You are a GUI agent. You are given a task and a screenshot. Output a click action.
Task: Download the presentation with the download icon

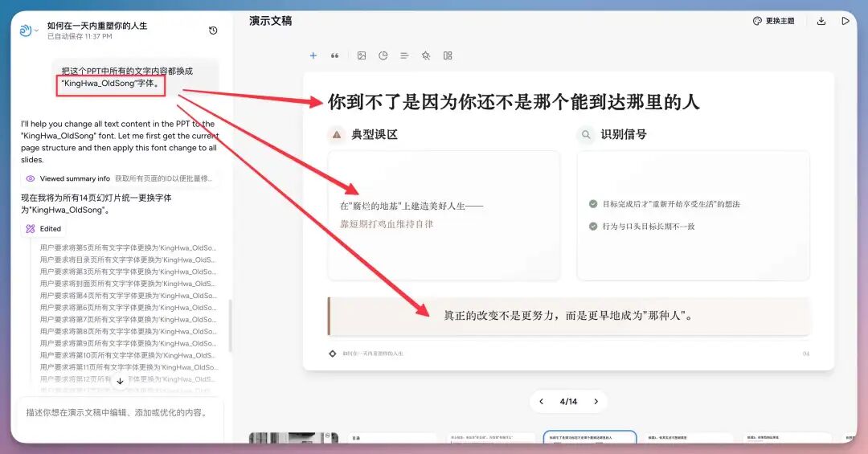click(821, 21)
